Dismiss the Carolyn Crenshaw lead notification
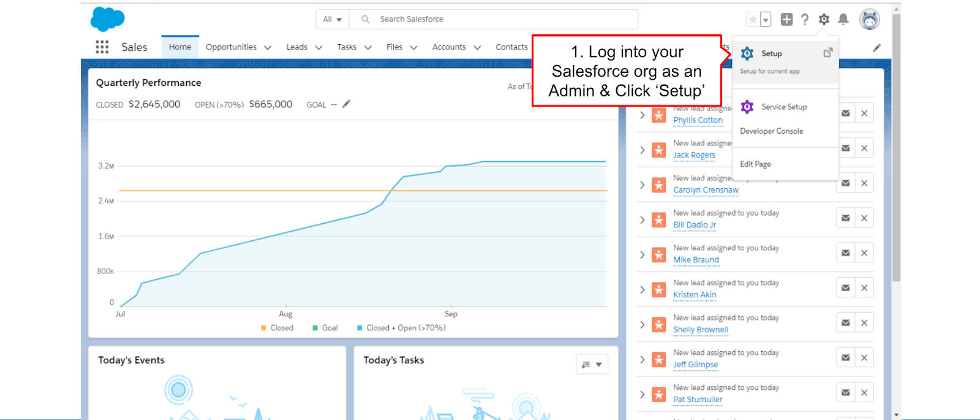The height and width of the screenshot is (420, 980). 864,183
